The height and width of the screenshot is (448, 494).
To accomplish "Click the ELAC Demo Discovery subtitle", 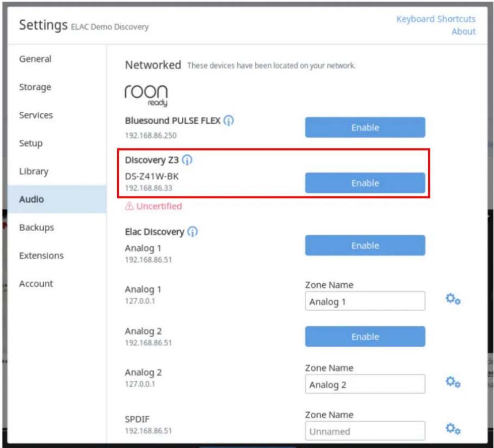I will [110, 27].
